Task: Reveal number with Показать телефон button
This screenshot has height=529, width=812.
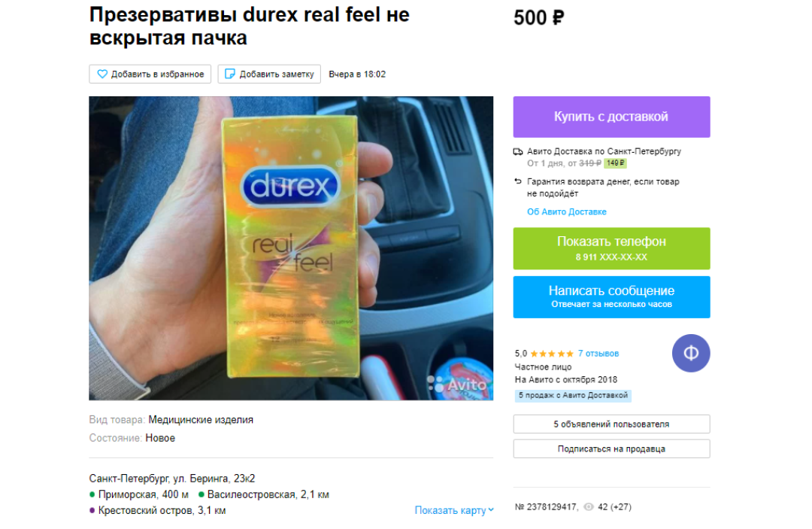Action: [x=611, y=248]
